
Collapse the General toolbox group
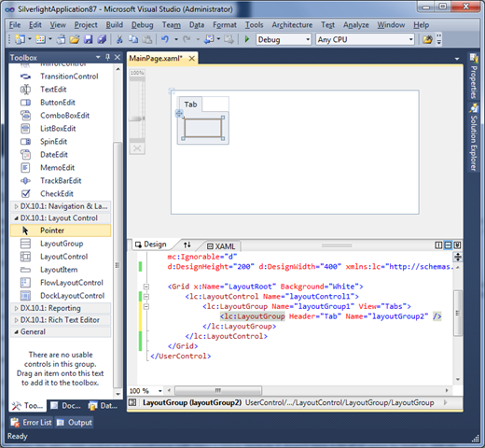pyautogui.click(x=16, y=332)
